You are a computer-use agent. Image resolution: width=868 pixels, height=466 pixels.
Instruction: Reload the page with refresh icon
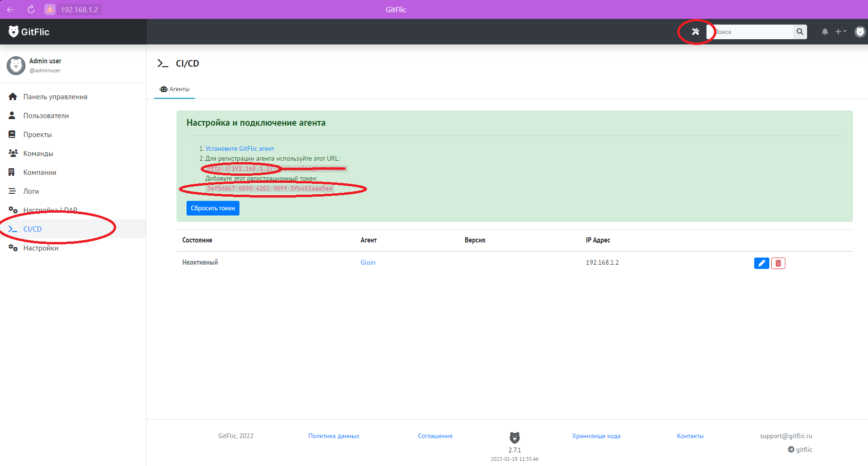31,9
